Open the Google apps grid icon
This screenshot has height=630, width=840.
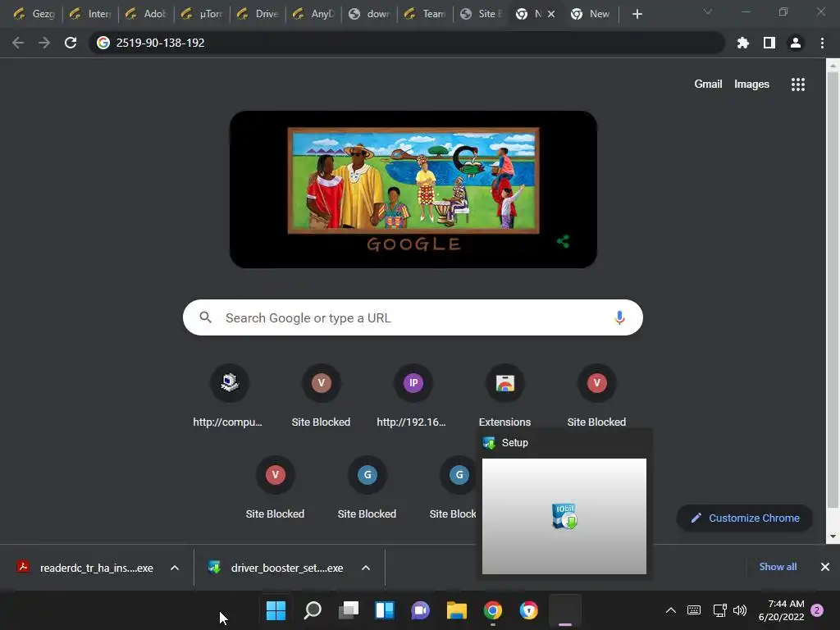(x=797, y=84)
